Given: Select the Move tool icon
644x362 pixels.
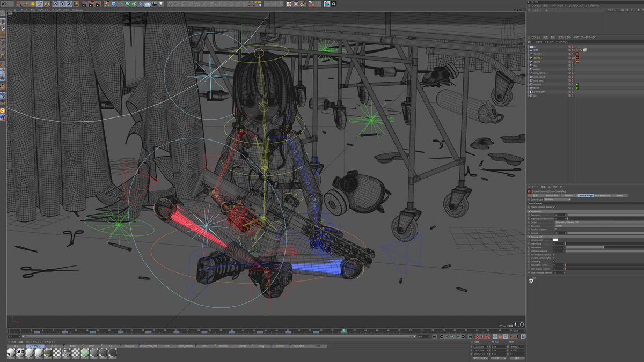Looking at the screenshot, I should [x=26, y=4].
